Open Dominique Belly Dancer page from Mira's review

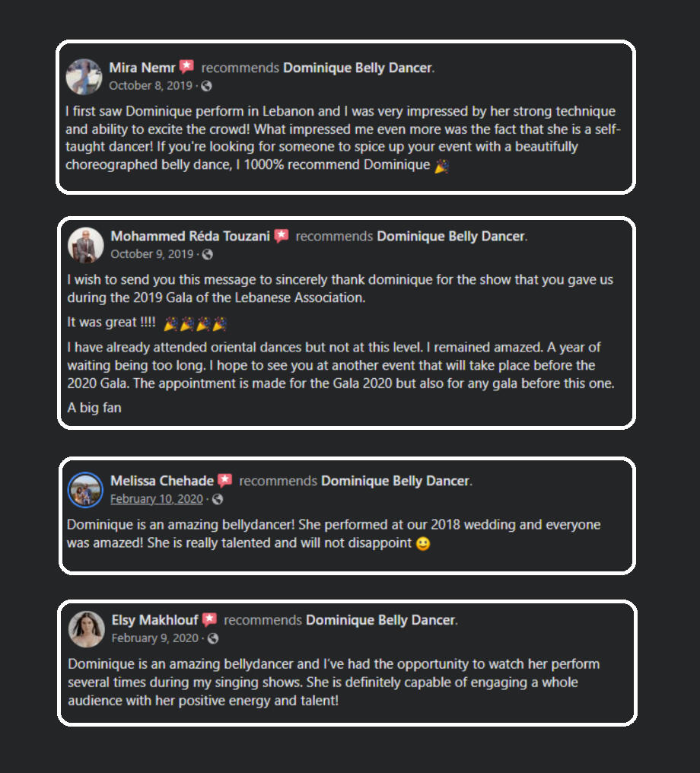tap(356, 67)
